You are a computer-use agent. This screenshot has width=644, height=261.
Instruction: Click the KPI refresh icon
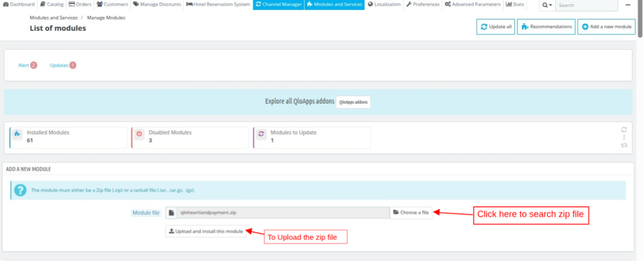tap(624, 130)
